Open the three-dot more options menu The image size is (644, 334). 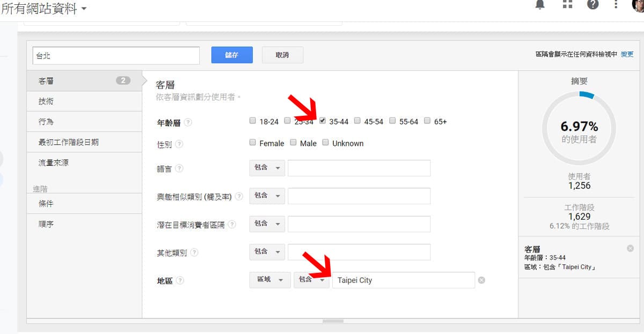pyautogui.click(x=617, y=5)
